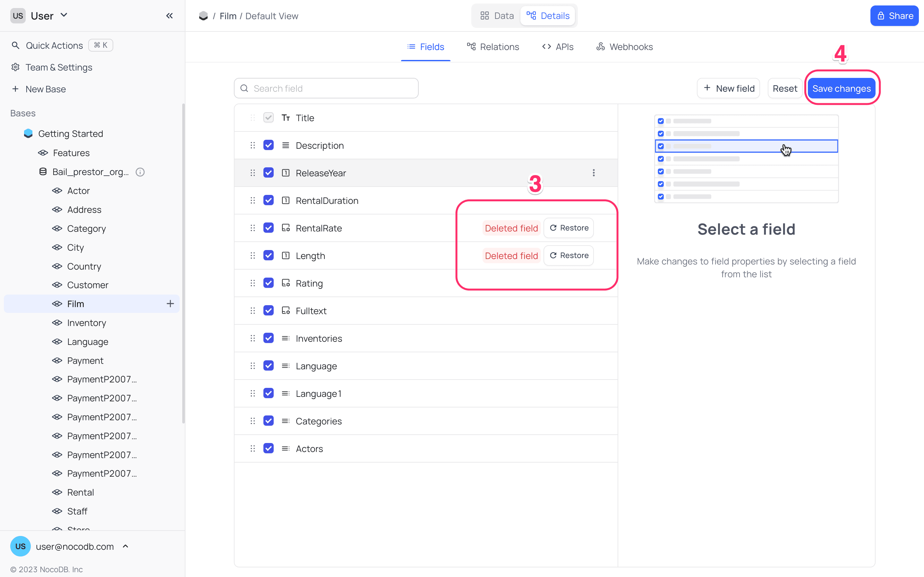Uncheck the Description field checkbox
The width and height of the screenshot is (924, 577).
[269, 146]
